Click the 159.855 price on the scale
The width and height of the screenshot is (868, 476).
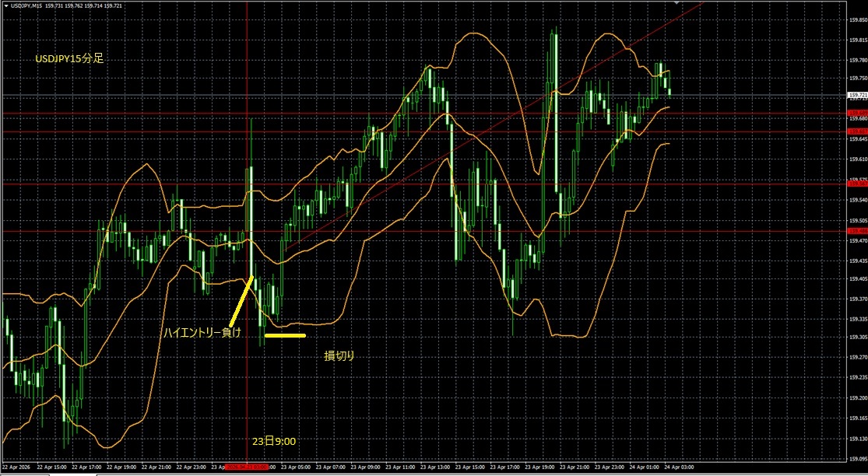[x=856, y=18]
